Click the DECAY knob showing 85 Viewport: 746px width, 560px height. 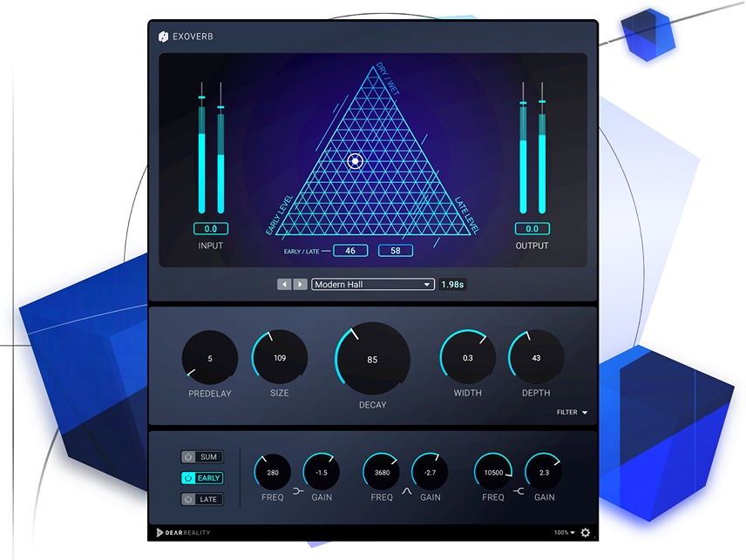tap(372, 360)
